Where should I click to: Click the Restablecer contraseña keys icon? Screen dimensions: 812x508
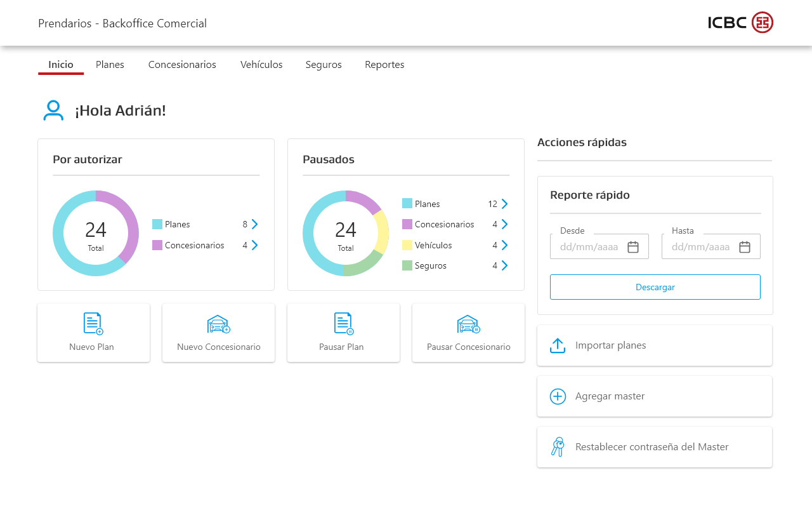pos(558,447)
